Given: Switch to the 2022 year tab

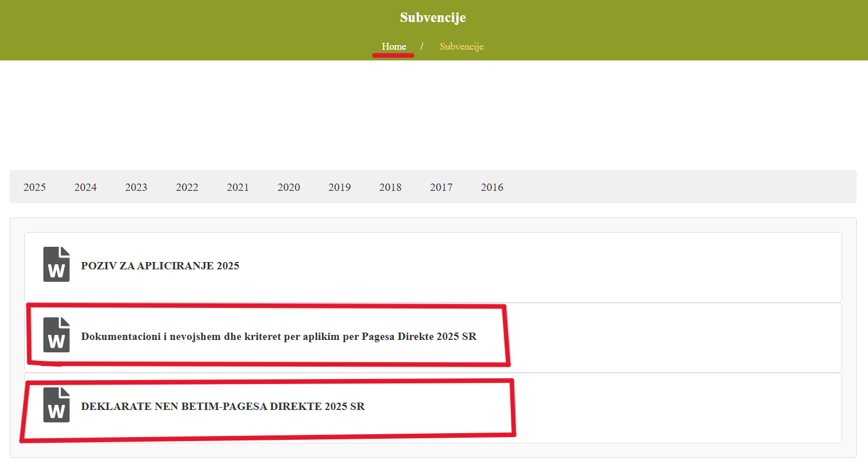Looking at the screenshot, I should pos(187,187).
